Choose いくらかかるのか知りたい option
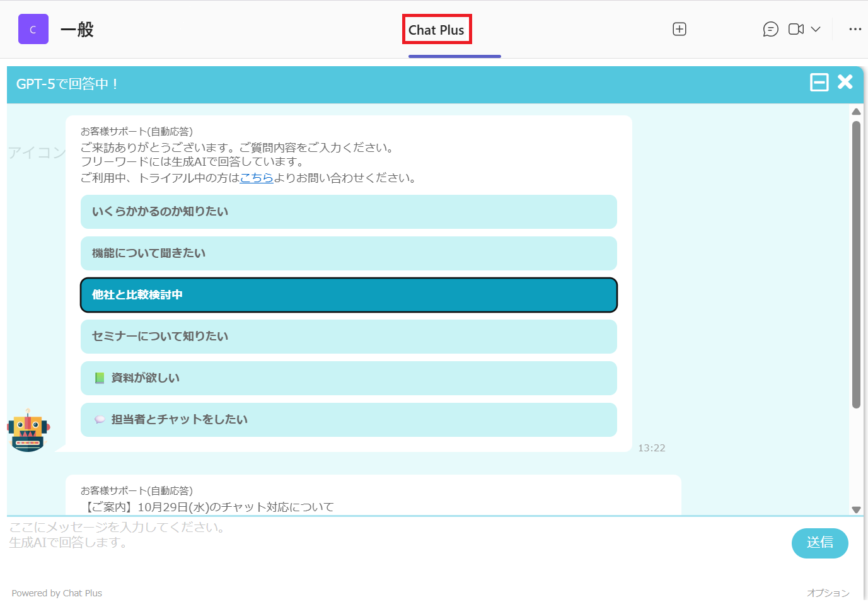 pyautogui.click(x=349, y=212)
